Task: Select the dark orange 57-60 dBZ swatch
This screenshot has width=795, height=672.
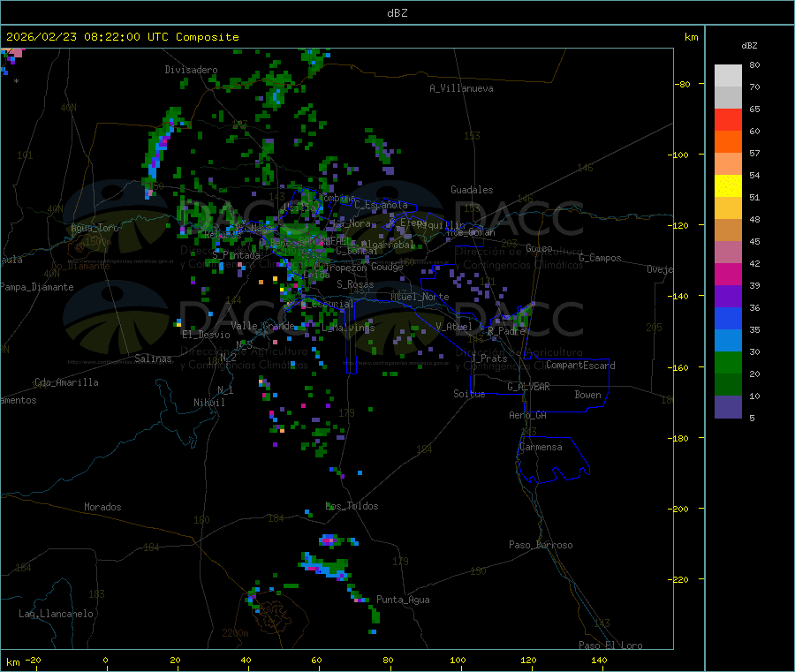Action: pyautogui.click(x=728, y=142)
